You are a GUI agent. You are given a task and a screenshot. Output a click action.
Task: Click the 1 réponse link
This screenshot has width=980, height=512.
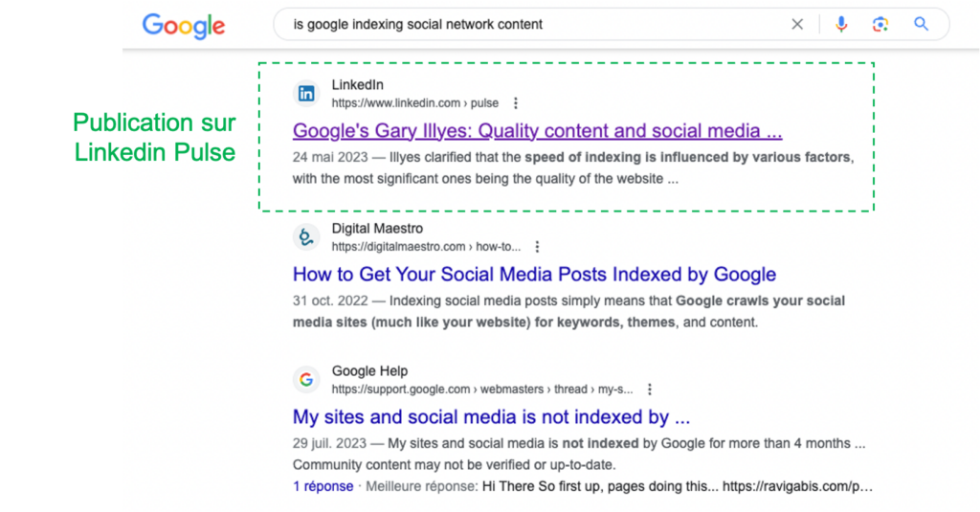pyautogui.click(x=323, y=486)
